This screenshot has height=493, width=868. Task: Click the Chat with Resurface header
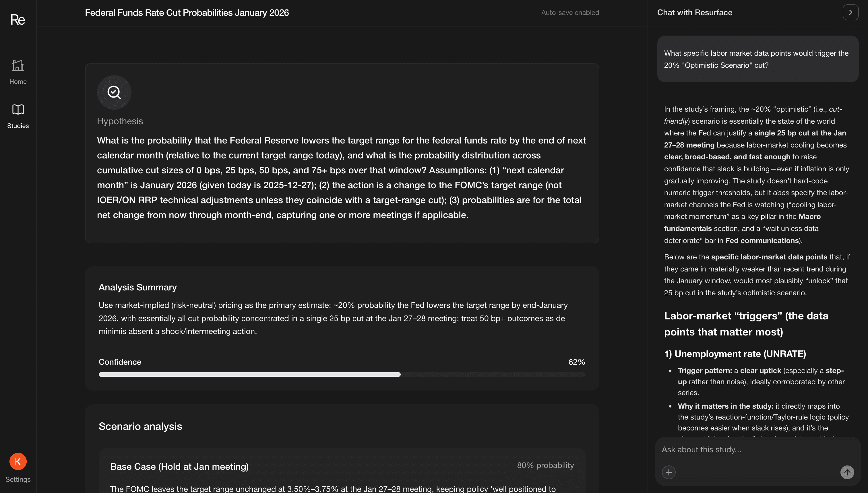click(695, 13)
